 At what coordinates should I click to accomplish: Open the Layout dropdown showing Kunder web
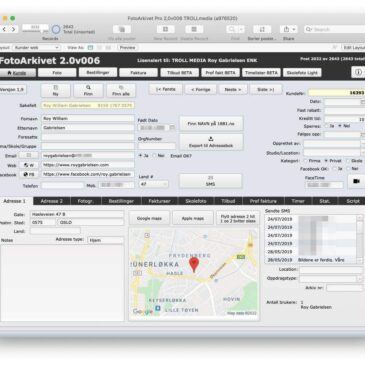pyautogui.click(x=36, y=48)
